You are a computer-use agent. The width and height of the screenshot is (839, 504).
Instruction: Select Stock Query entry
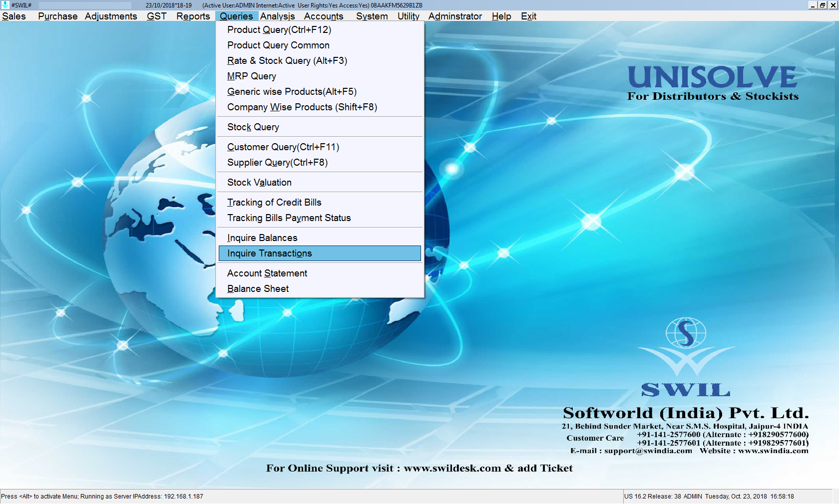pyautogui.click(x=320, y=127)
